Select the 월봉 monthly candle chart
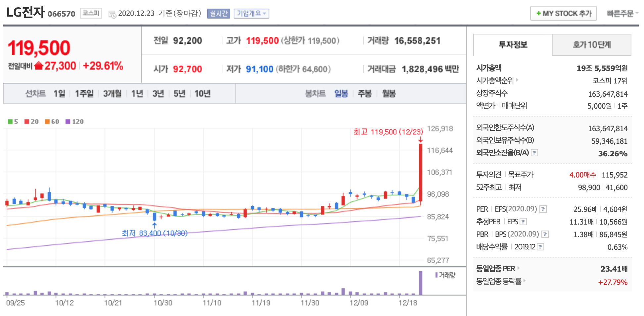 pyautogui.click(x=389, y=94)
